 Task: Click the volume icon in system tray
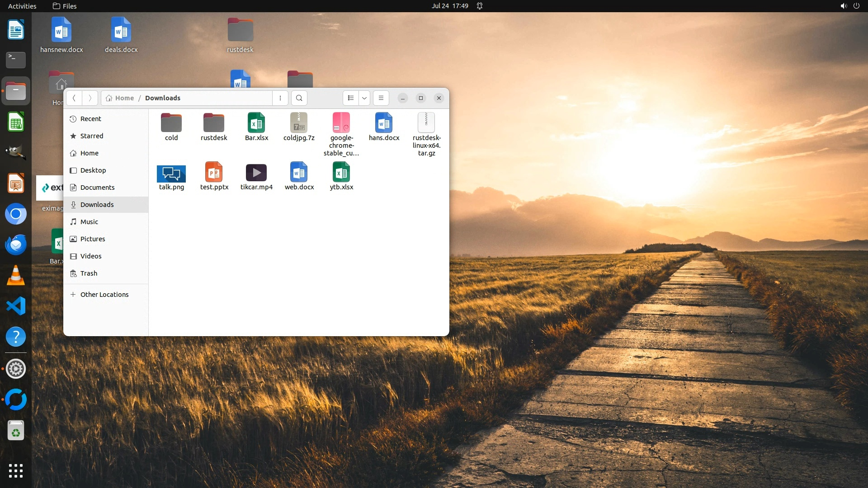(x=843, y=6)
